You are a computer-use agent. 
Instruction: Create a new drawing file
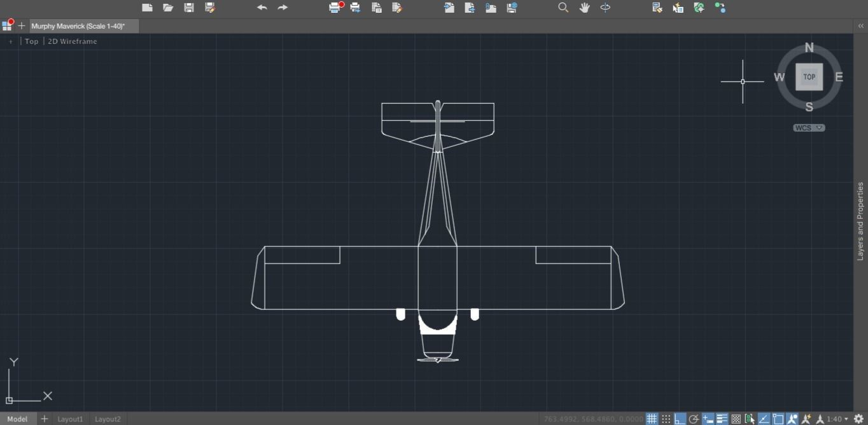point(147,8)
